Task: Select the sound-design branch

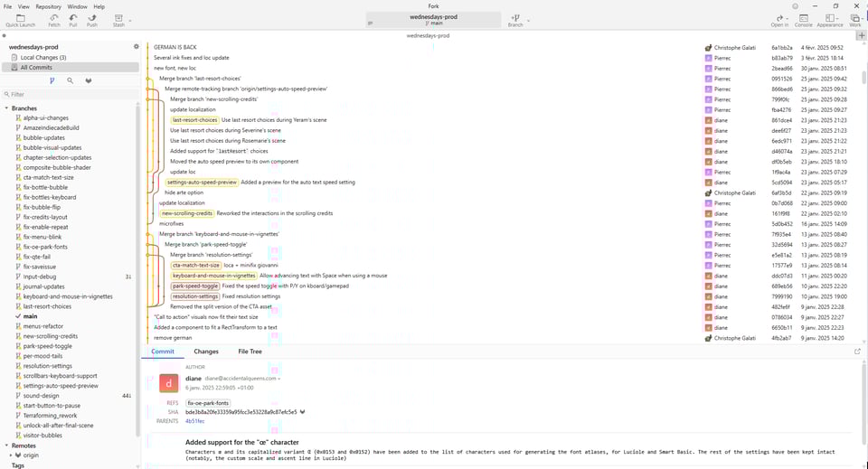Action: 41,396
